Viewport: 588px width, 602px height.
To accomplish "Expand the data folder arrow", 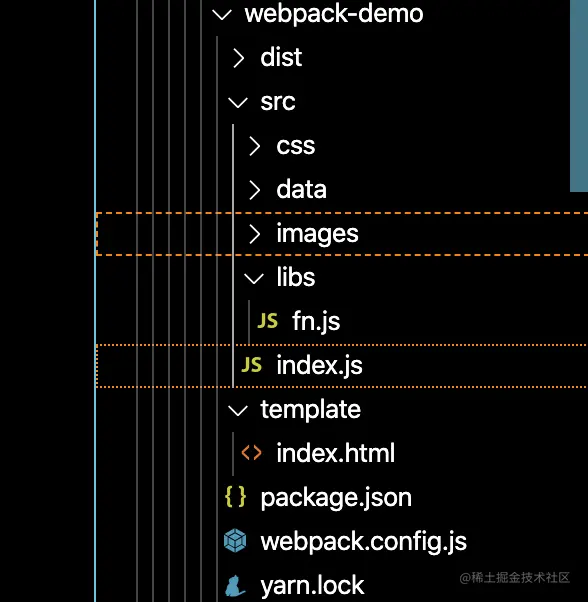I will pos(254,190).
